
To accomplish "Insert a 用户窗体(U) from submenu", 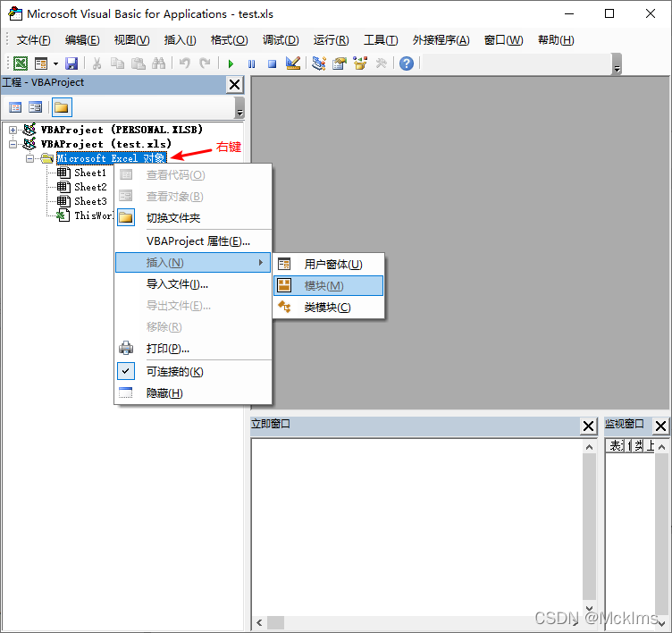I will [328, 264].
